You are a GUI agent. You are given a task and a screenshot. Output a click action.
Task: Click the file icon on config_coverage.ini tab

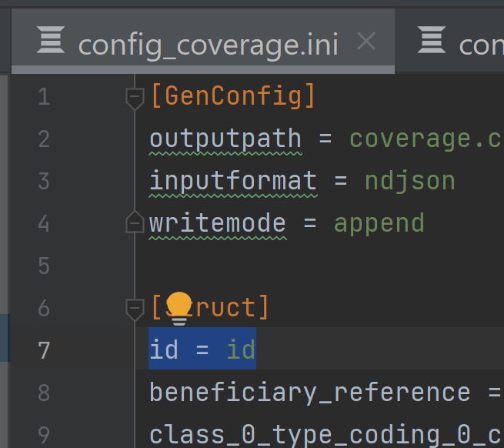click(x=51, y=40)
